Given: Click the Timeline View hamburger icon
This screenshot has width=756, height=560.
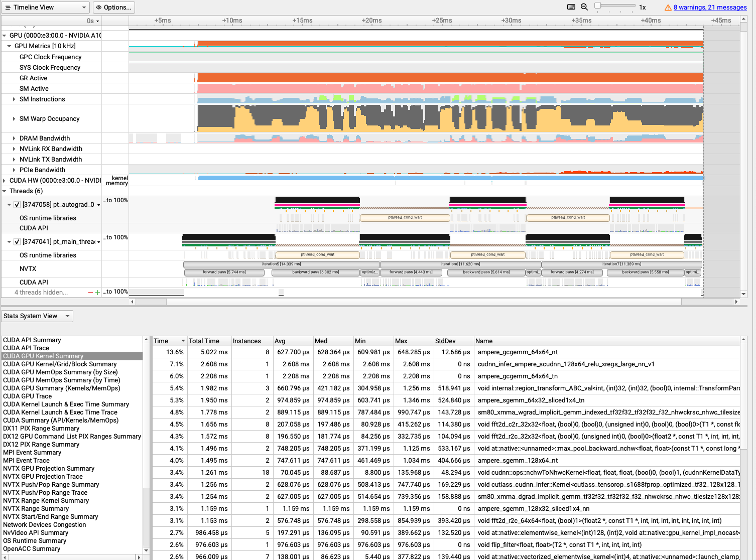Looking at the screenshot, I should (8, 8).
